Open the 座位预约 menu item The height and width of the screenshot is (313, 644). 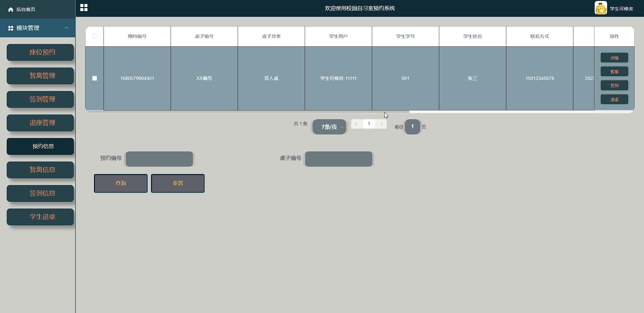click(x=40, y=52)
